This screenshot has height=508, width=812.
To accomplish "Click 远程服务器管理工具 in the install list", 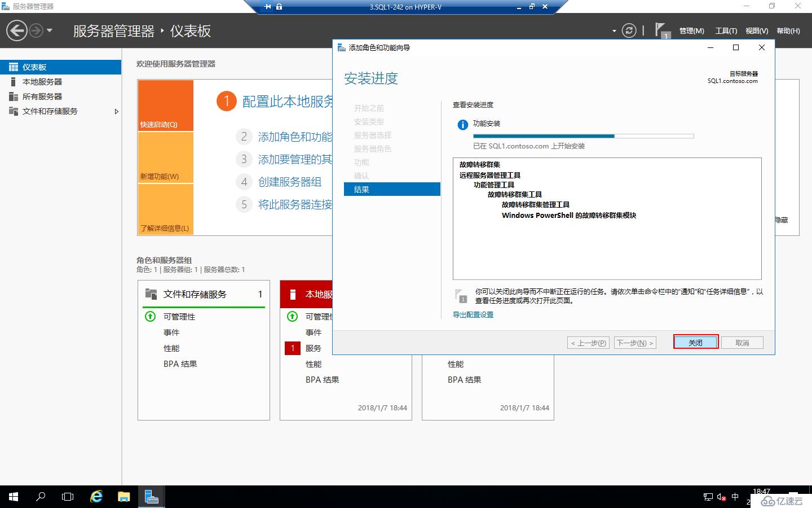I will [490, 175].
